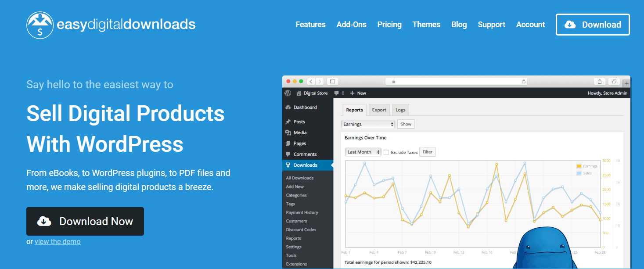Click the browser new tab plus button
This screenshot has width=644, height=269.
[x=626, y=83]
